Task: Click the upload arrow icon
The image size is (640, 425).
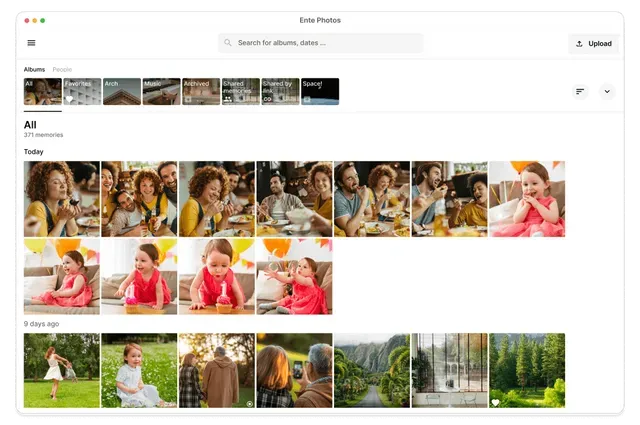Action: tap(580, 43)
